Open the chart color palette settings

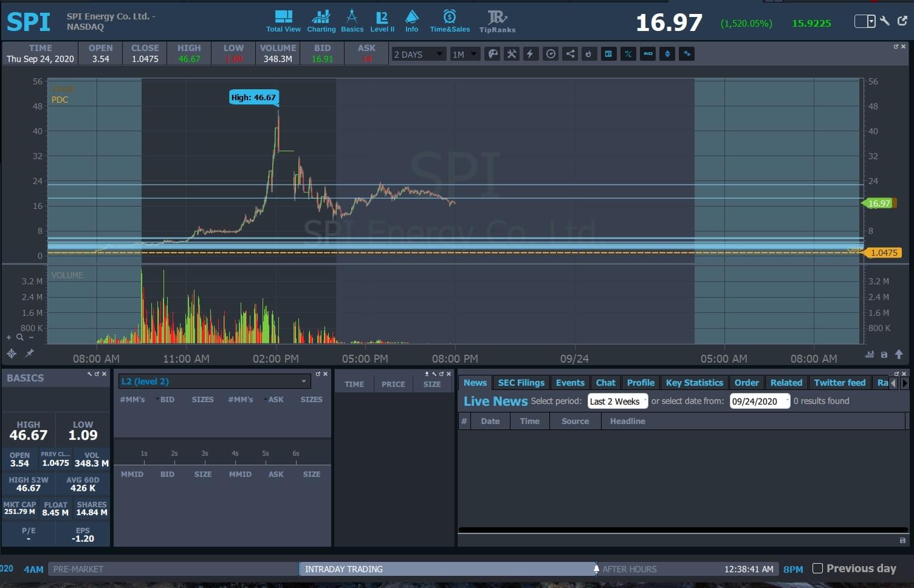pos(493,54)
